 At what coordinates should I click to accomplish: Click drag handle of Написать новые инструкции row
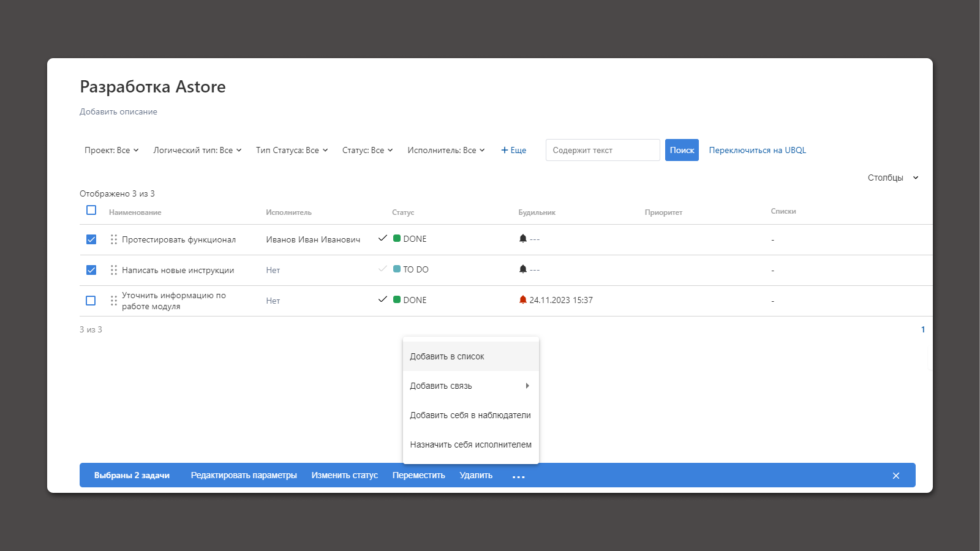click(x=114, y=270)
